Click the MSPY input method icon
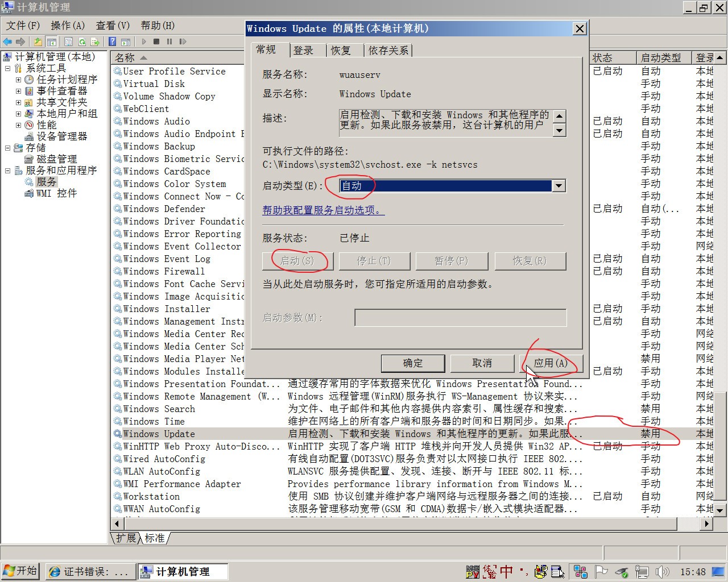The image size is (728, 582). click(473, 572)
